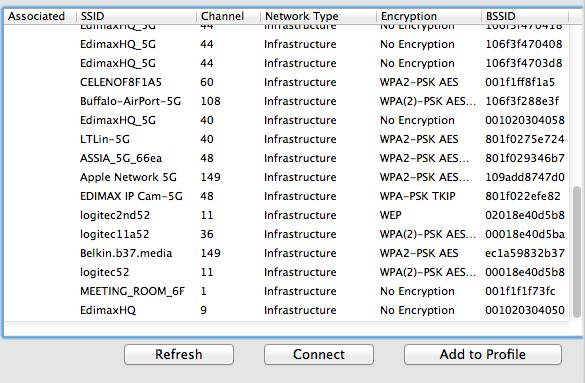Viewport: 585px width, 383px height.
Task: Select the logitec2nd52 network
Action: point(287,215)
